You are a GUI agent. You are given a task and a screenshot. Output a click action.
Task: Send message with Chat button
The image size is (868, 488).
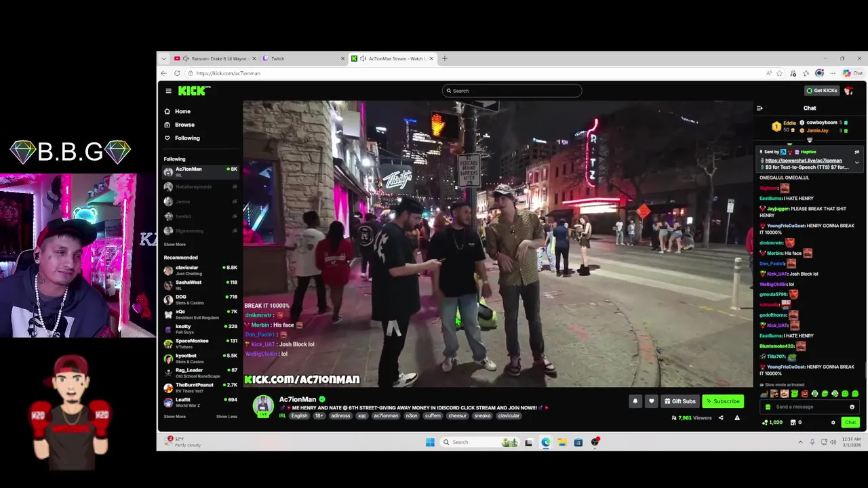pos(850,422)
